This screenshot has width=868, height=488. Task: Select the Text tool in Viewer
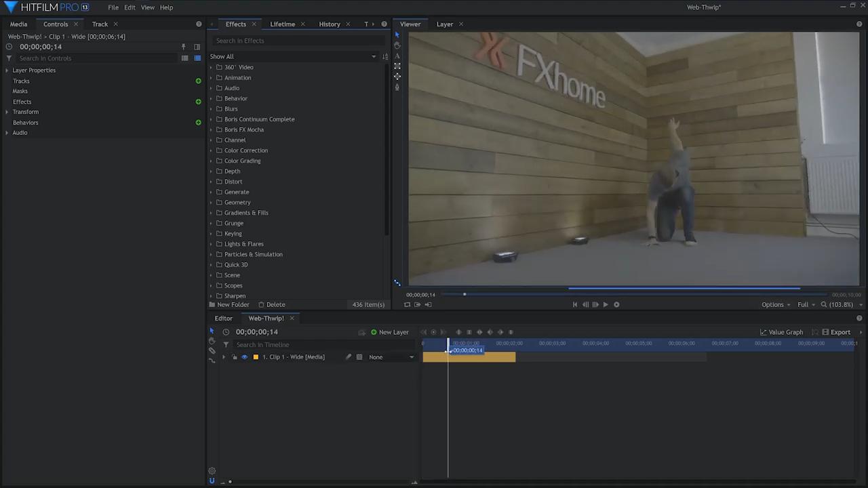pyautogui.click(x=397, y=56)
